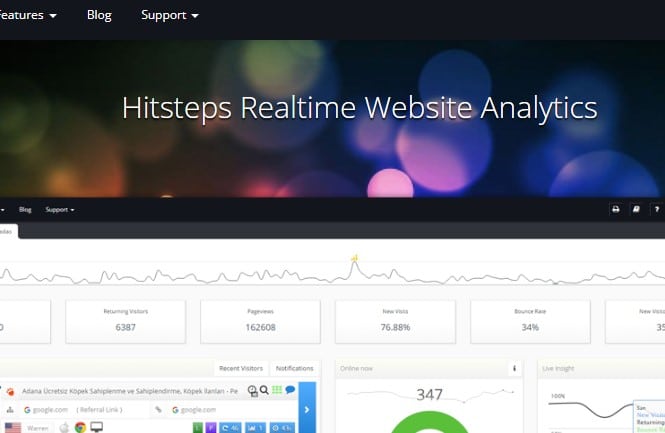Switch to the Notifications tab
This screenshot has height=433, width=665.
[x=294, y=368]
